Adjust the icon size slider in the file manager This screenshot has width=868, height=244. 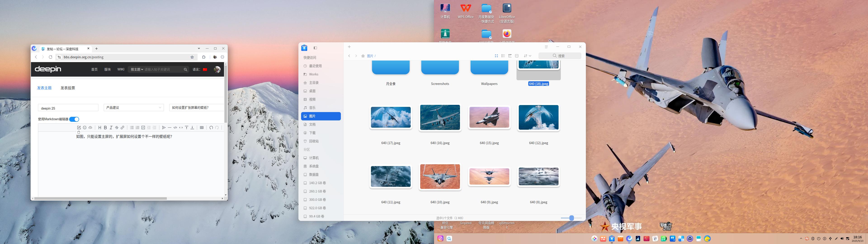point(571,218)
